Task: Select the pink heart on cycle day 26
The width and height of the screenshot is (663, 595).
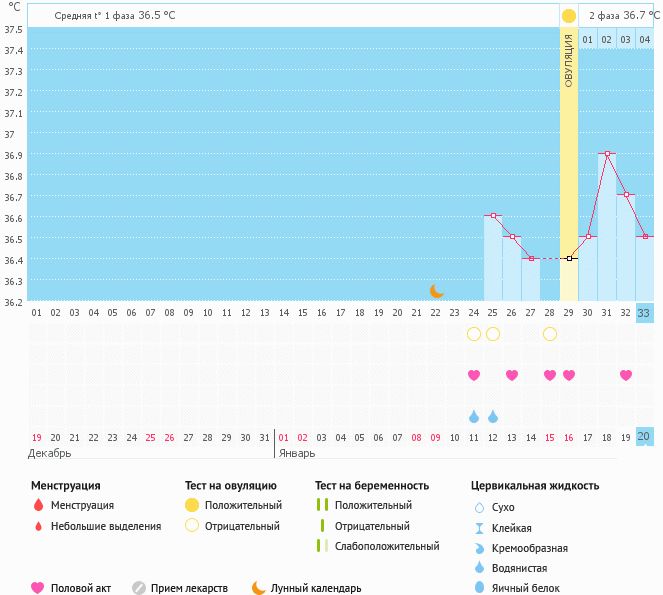Action: 512,375
